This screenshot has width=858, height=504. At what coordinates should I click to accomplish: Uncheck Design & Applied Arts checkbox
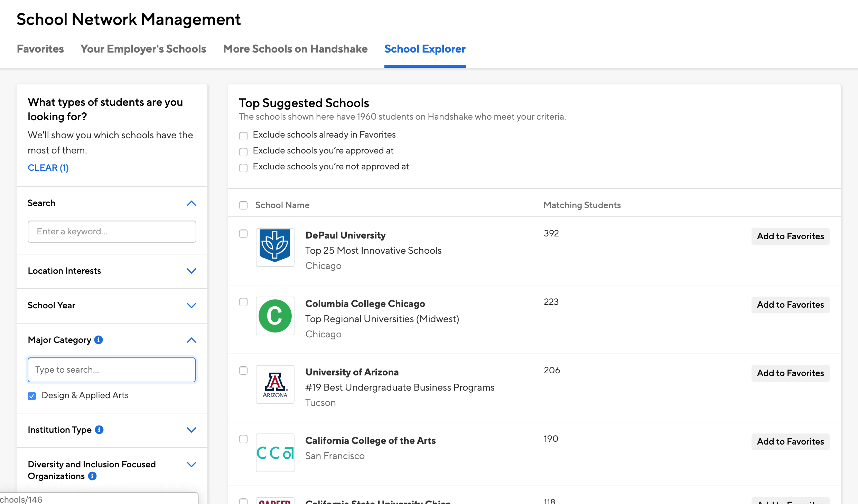[32, 396]
